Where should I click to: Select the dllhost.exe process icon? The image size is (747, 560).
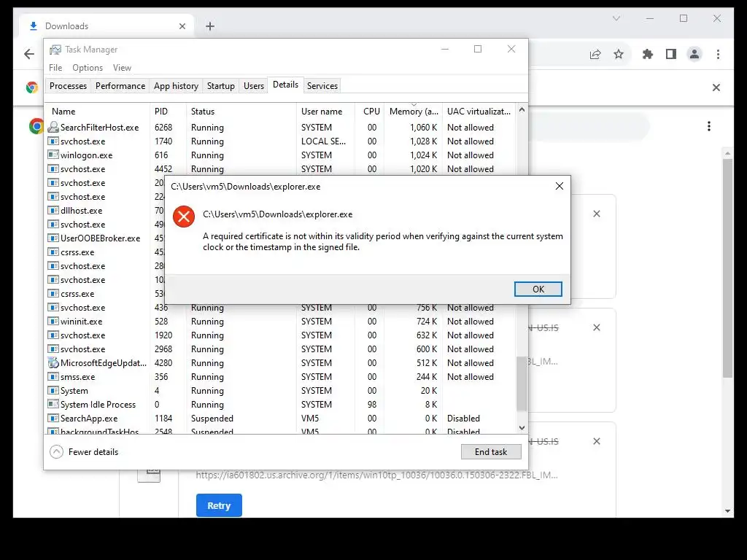(x=53, y=210)
